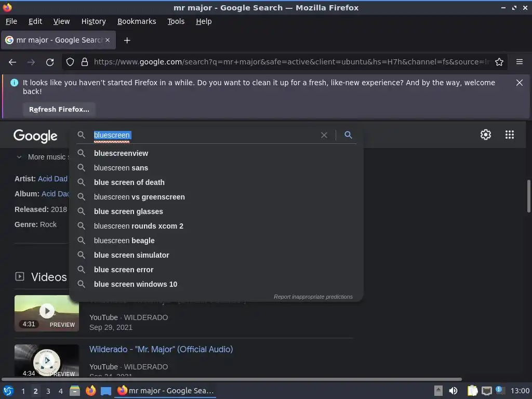Expand More music section chevron
The width and height of the screenshot is (532, 399).
[19, 157]
